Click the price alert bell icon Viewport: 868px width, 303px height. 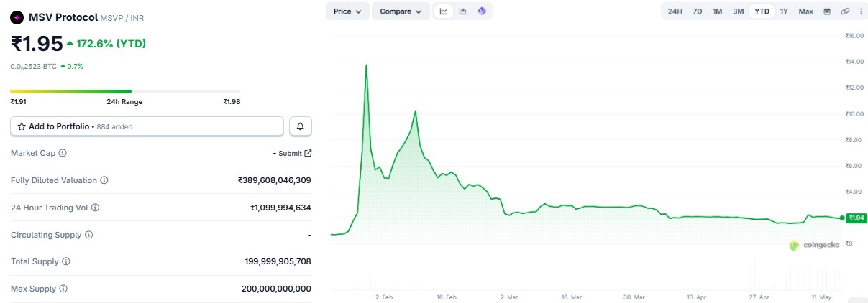(x=301, y=126)
